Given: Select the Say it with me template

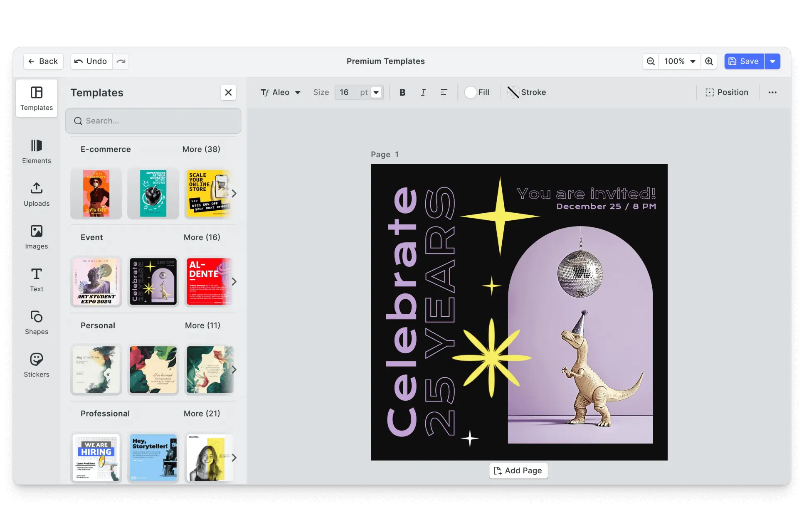Looking at the screenshot, I should [96, 370].
